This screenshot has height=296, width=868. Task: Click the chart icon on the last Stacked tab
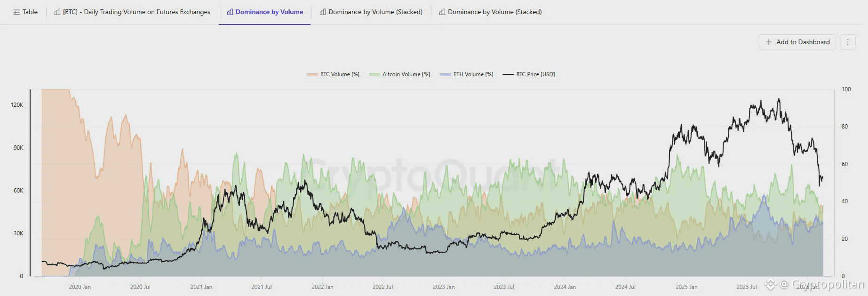pos(442,12)
